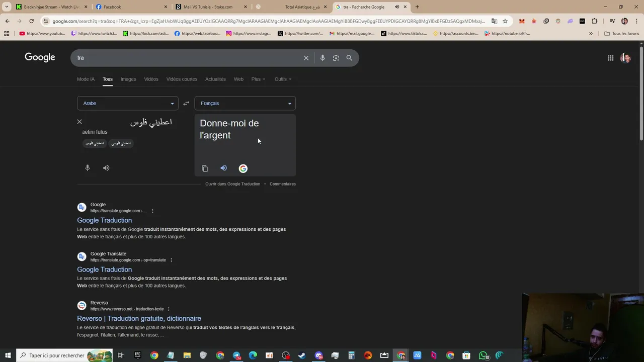Open Steam from the taskbar
The height and width of the screenshot is (362, 644).
(x=302, y=355)
